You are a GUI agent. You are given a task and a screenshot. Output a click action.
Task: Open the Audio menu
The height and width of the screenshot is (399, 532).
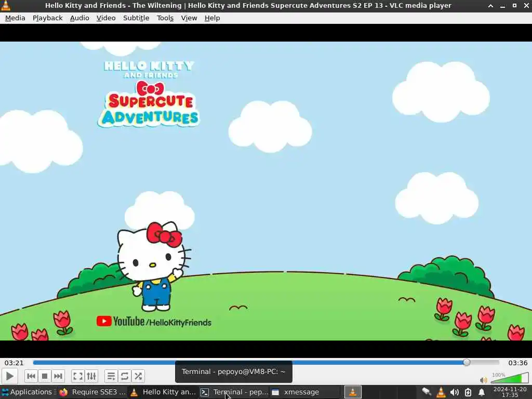pos(79,18)
